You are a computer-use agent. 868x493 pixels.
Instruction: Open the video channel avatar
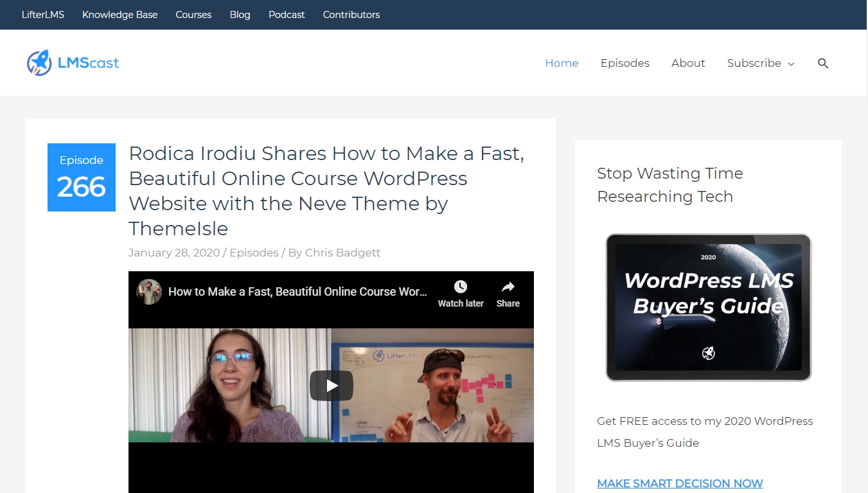[149, 292]
